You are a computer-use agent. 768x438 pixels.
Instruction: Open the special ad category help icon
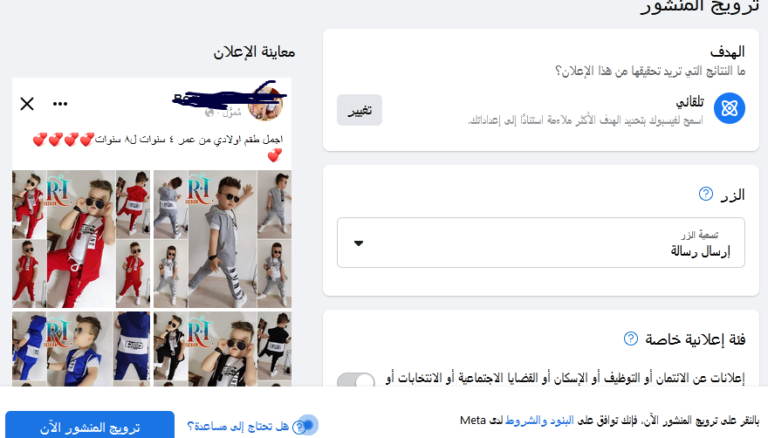point(630,339)
